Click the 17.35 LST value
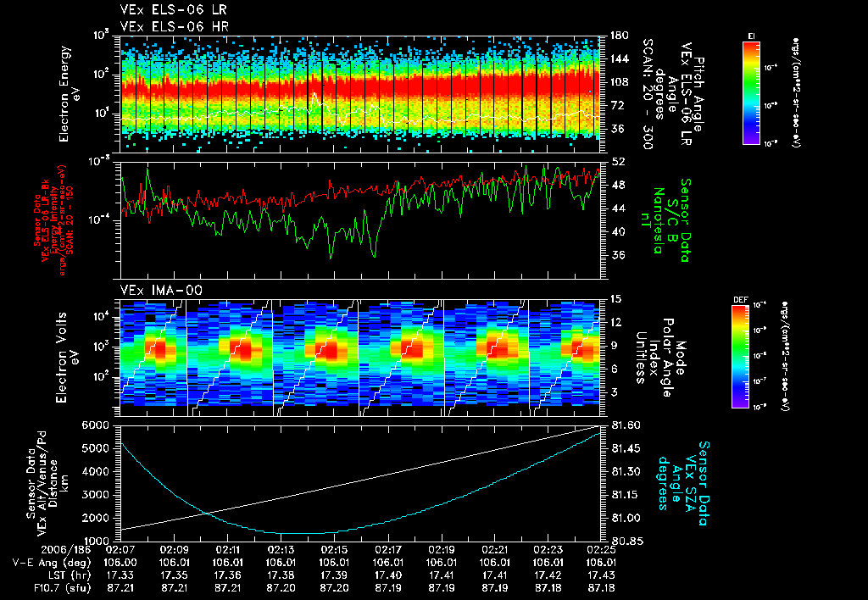This screenshot has height=600, width=868. pyautogui.click(x=174, y=575)
